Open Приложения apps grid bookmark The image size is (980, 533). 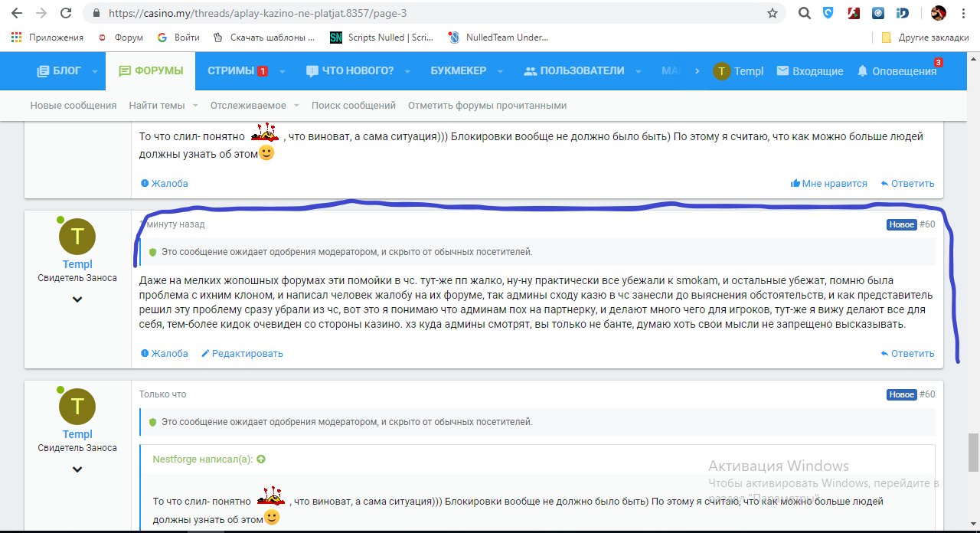[x=47, y=37]
